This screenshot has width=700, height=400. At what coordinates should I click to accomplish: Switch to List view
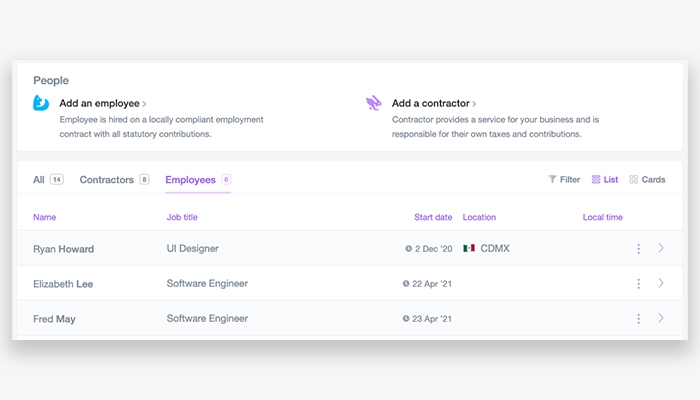tap(605, 179)
